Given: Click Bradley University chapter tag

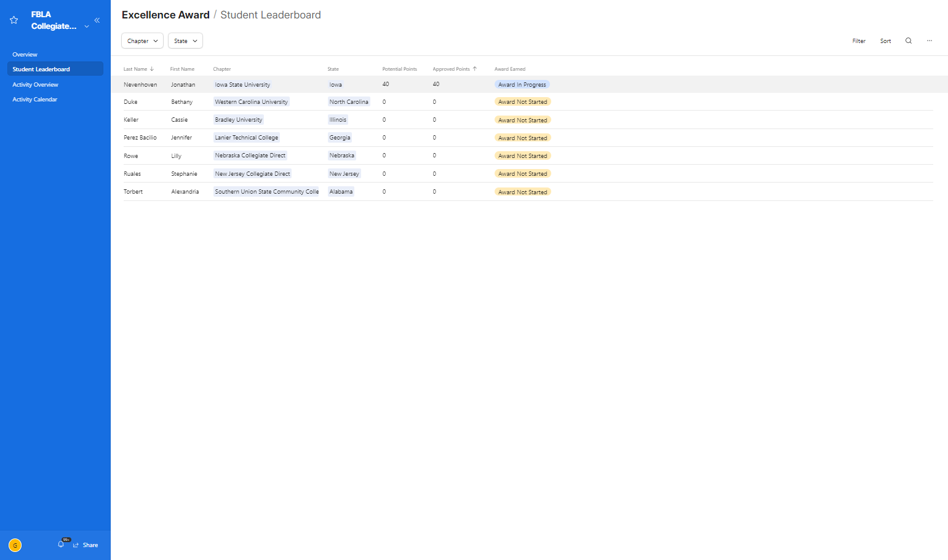Looking at the screenshot, I should [238, 120].
